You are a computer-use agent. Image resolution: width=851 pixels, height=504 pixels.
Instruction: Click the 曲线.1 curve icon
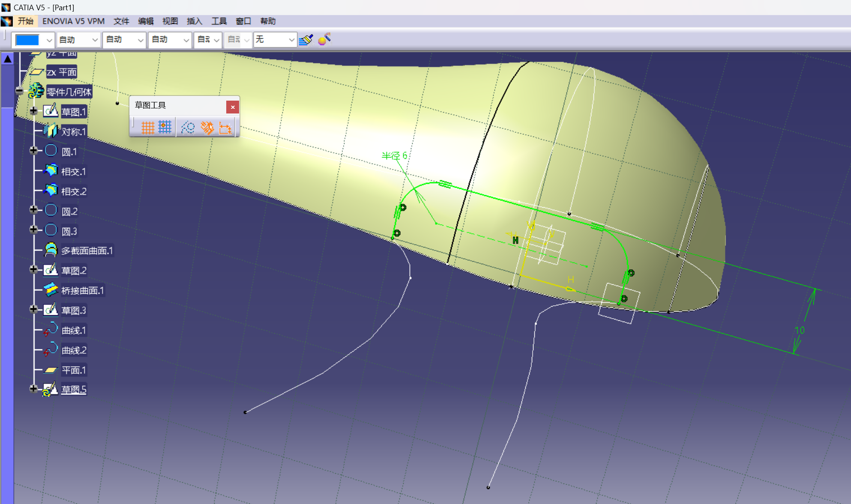(x=51, y=329)
